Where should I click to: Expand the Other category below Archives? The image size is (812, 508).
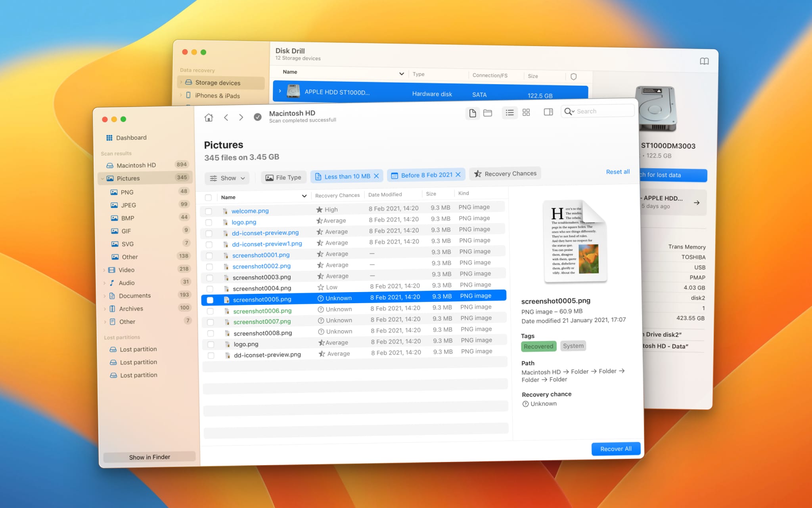coord(105,322)
